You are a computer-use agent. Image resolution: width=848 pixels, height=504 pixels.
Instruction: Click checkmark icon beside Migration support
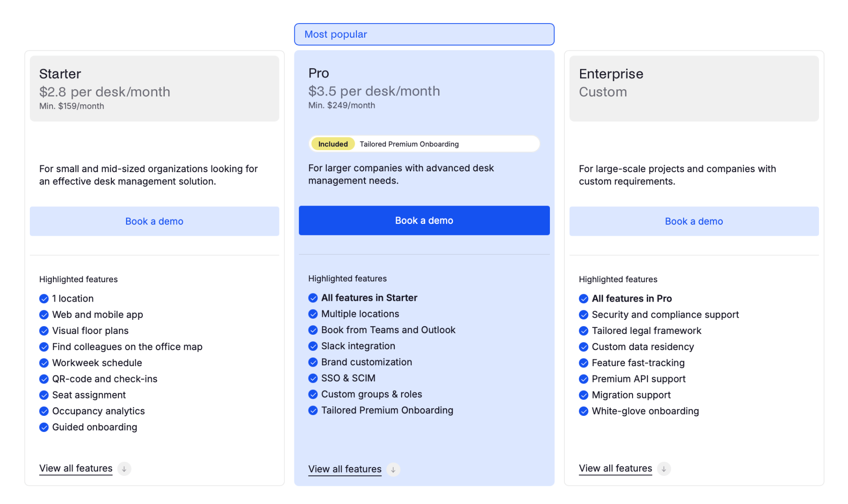coord(583,396)
